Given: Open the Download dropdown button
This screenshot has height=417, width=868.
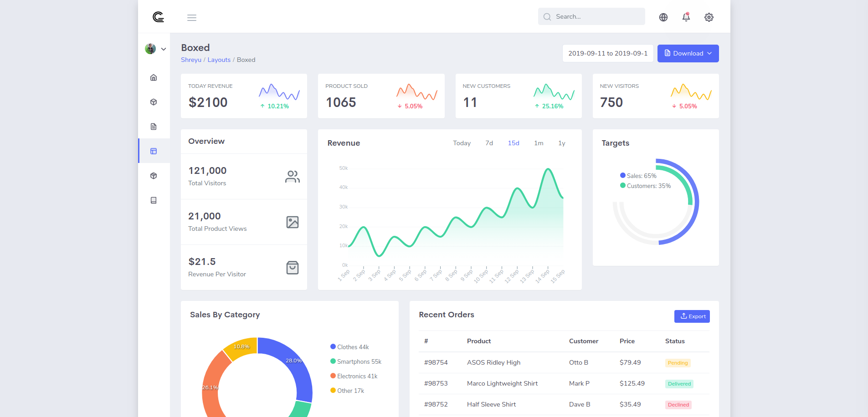Looking at the screenshot, I should (x=688, y=53).
